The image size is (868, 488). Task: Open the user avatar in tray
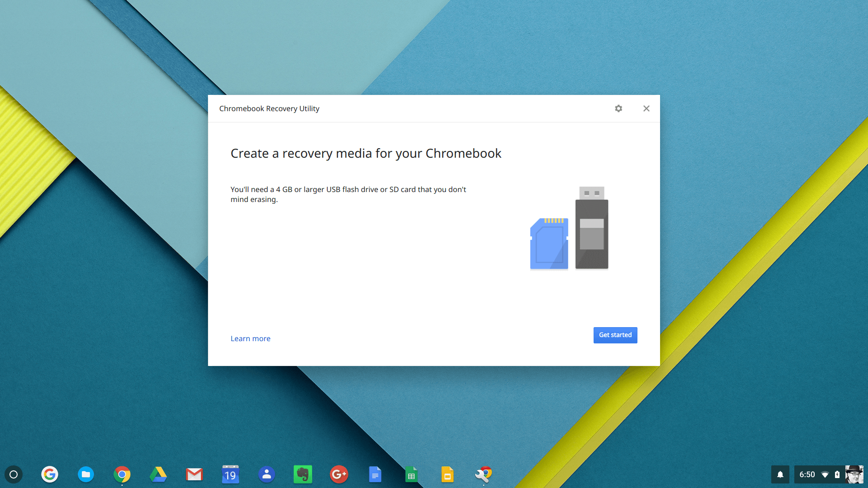coord(854,474)
